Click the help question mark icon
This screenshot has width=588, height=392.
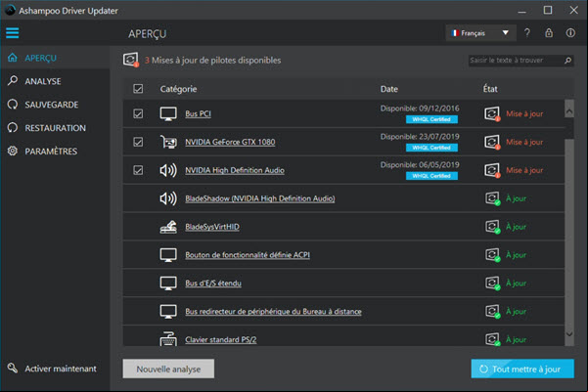pyautogui.click(x=527, y=33)
